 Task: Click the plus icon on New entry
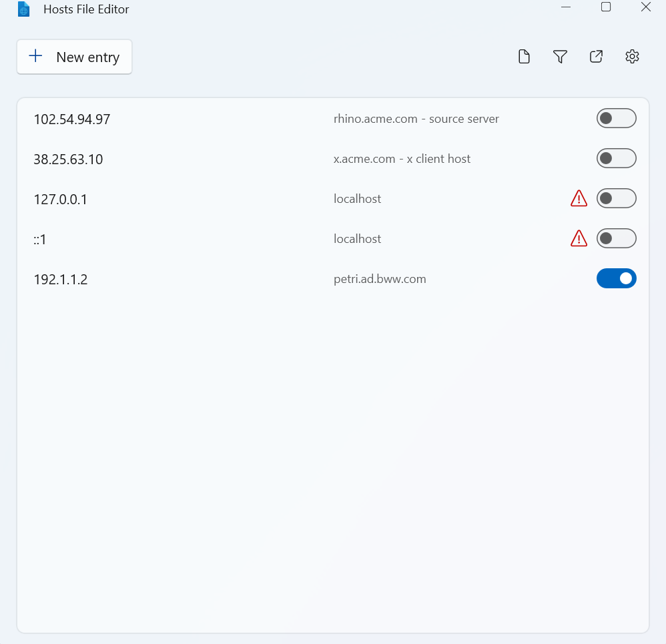[x=35, y=57]
